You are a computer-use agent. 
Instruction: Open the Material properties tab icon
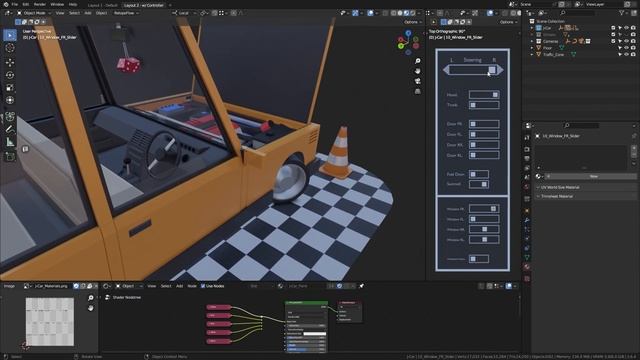click(527, 267)
